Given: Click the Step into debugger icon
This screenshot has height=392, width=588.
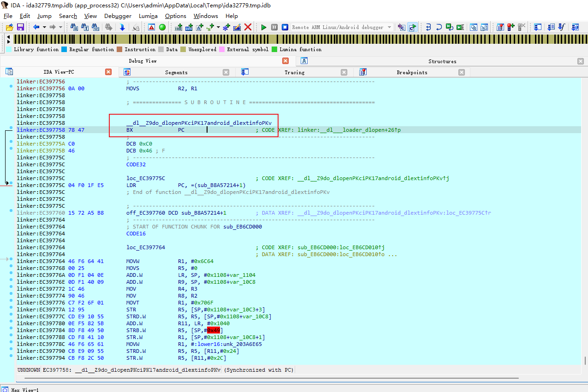Looking at the screenshot, I should [428, 28].
